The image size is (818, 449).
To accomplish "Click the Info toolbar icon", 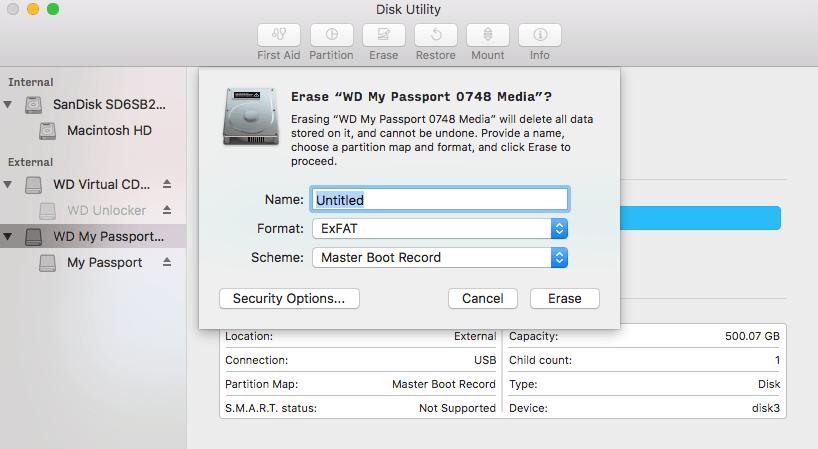I will [x=540, y=35].
